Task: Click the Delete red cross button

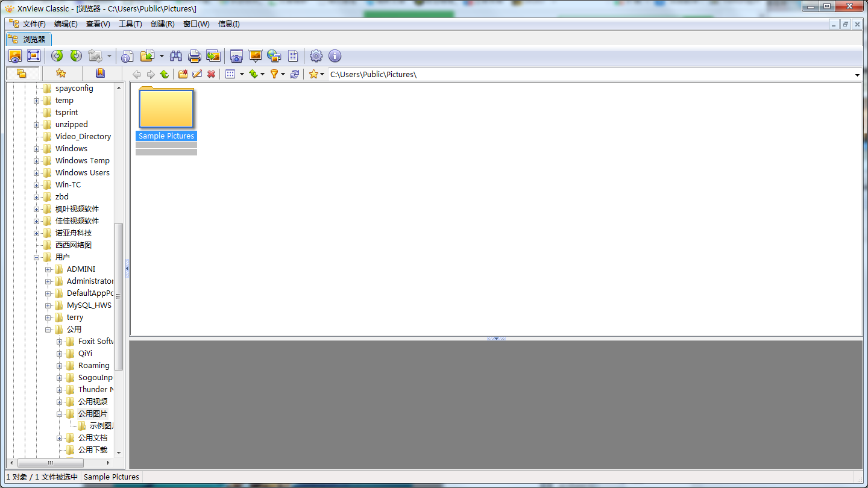Action: click(211, 74)
